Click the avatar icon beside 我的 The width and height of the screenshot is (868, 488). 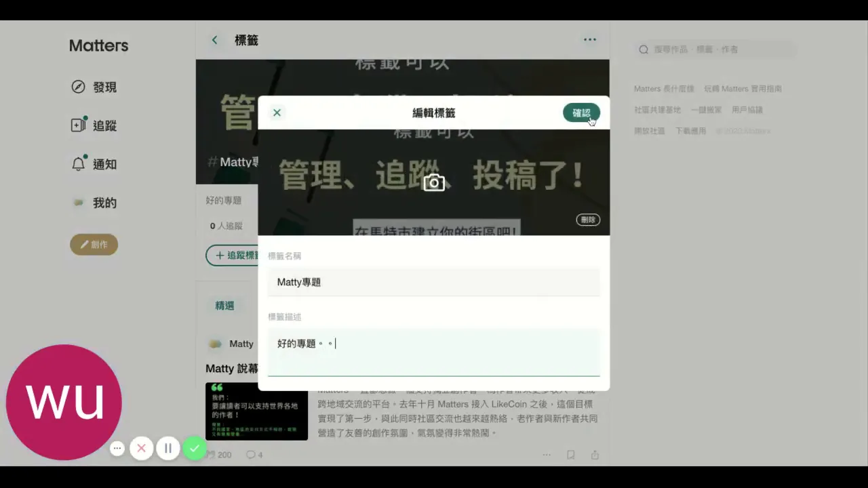[79, 203]
